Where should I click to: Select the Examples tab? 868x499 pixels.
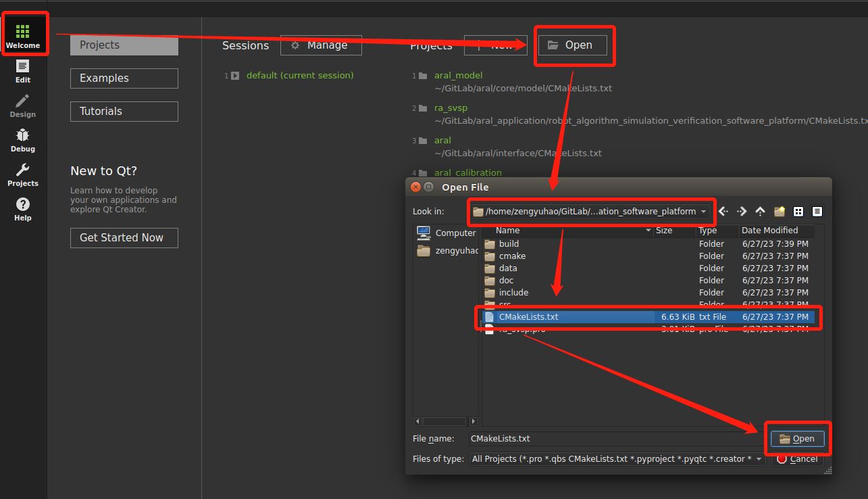(x=124, y=78)
